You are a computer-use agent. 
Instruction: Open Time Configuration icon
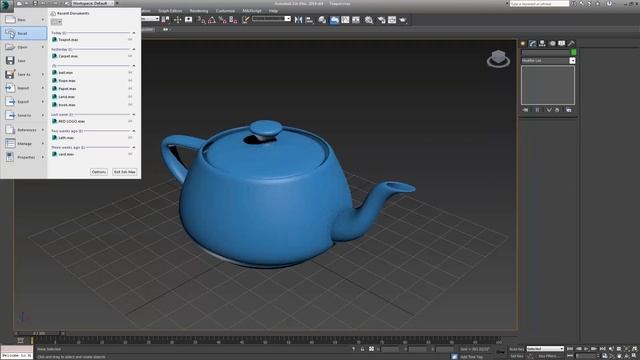click(604, 356)
